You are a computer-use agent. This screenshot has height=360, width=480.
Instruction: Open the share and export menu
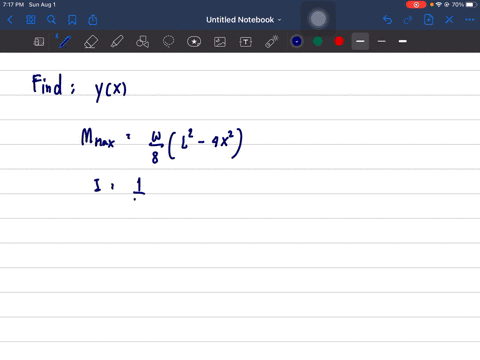(93, 20)
